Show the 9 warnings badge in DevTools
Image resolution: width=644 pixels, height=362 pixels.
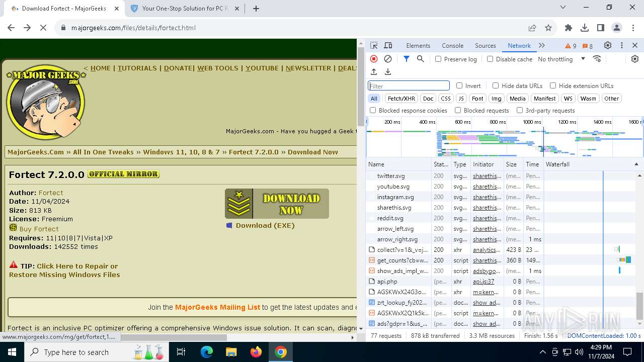tap(571, 46)
